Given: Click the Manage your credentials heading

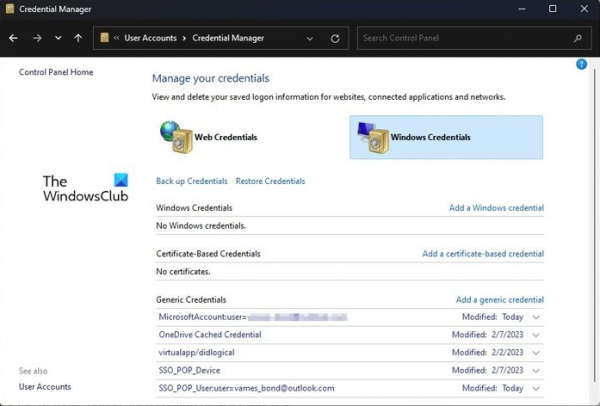Looking at the screenshot, I should click(x=210, y=78).
